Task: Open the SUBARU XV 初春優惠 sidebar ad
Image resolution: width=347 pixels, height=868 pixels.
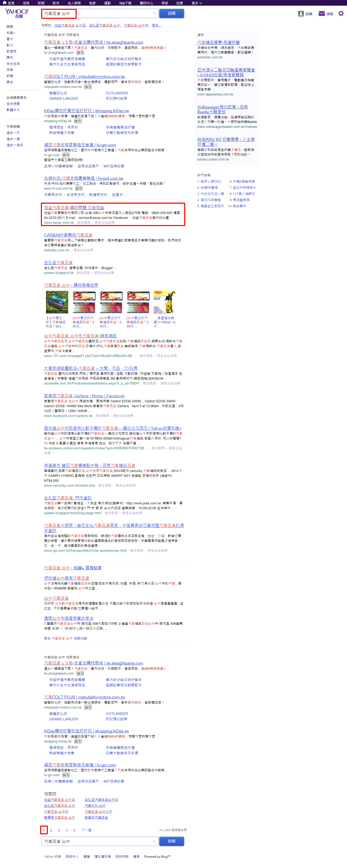Action: click(x=226, y=141)
